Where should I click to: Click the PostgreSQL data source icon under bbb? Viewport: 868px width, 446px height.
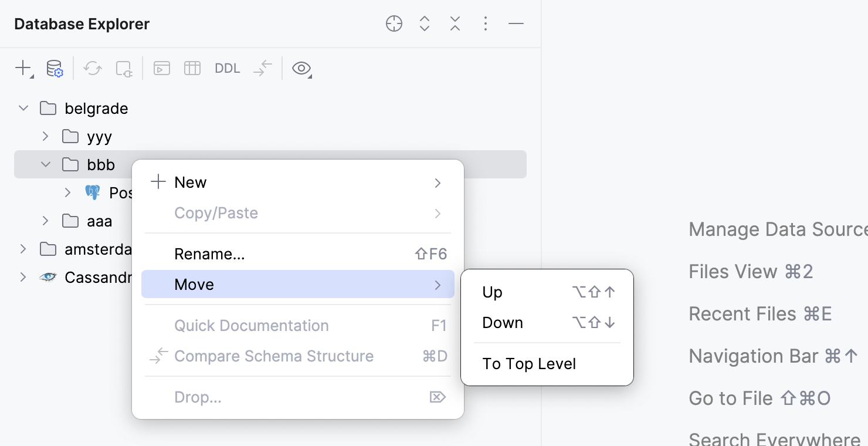tap(93, 192)
